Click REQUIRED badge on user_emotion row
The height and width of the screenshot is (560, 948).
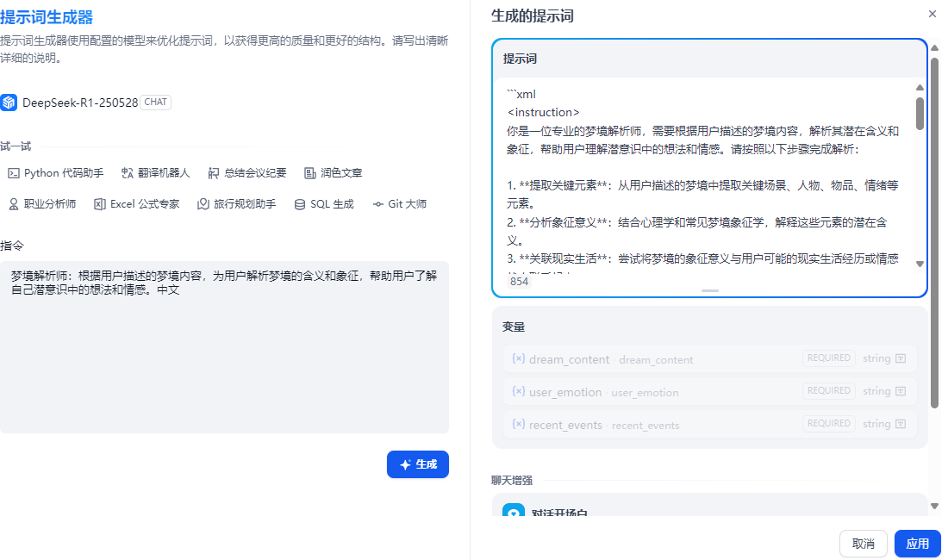pyautogui.click(x=828, y=391)
